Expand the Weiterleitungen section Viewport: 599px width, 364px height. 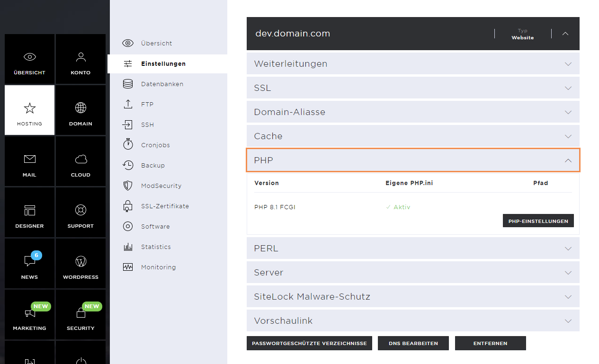point(413,63)
